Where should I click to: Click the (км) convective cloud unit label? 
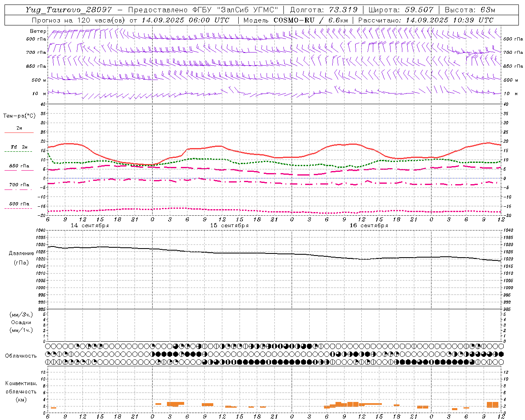(x=21, y=399)
